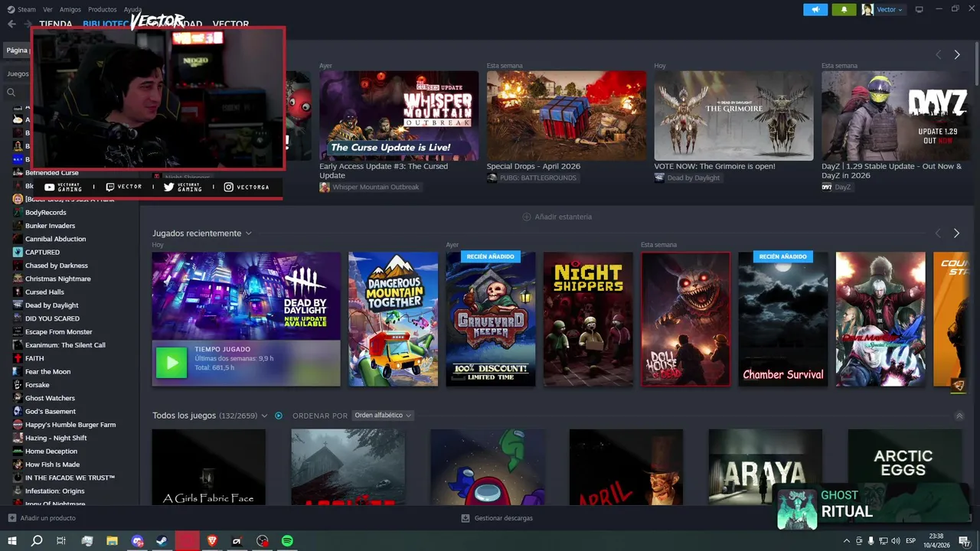Viewport: 980px width, 551px height.
Task: Open Devil May Cry 4 cover
Action: (x=880, y=319)
